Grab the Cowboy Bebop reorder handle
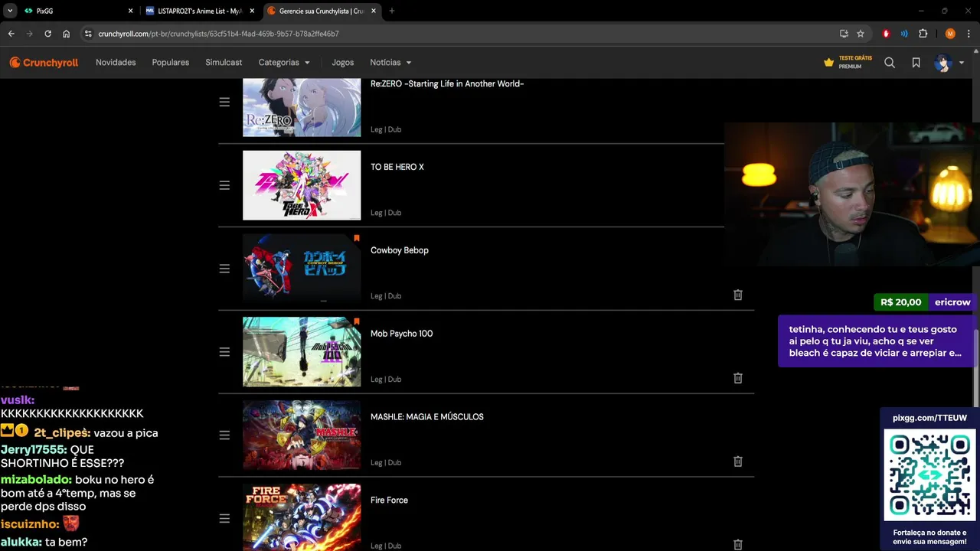 click(x=224, y=269)
